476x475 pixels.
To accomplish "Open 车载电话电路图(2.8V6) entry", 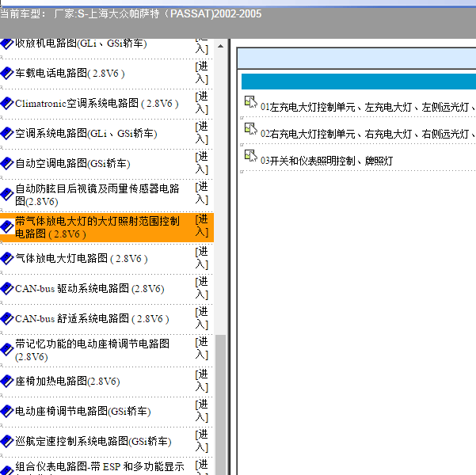I will 70,73.
